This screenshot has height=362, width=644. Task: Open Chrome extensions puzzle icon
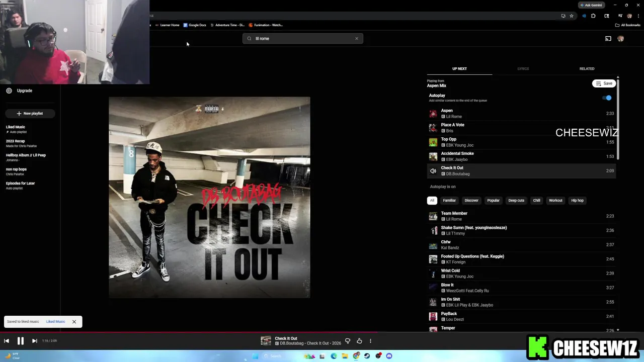593,16
